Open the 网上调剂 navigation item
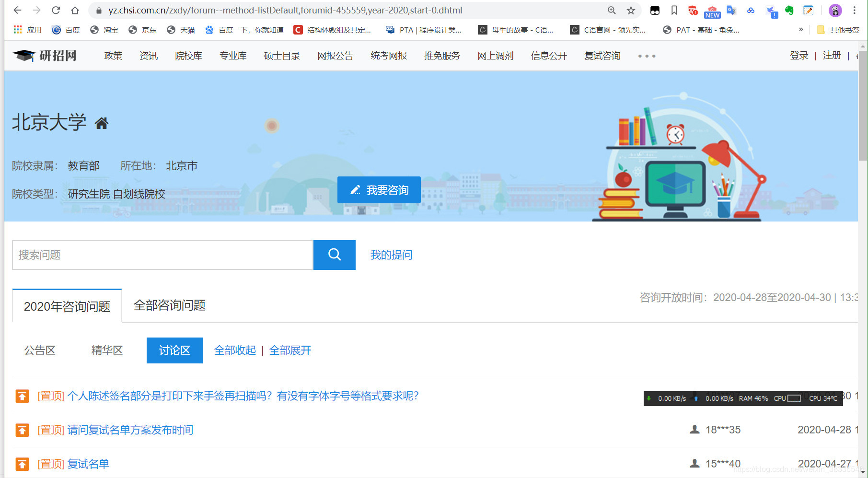The width and height of the screenshot is (868, 478). pyautogui.click(x=496, y=56)
